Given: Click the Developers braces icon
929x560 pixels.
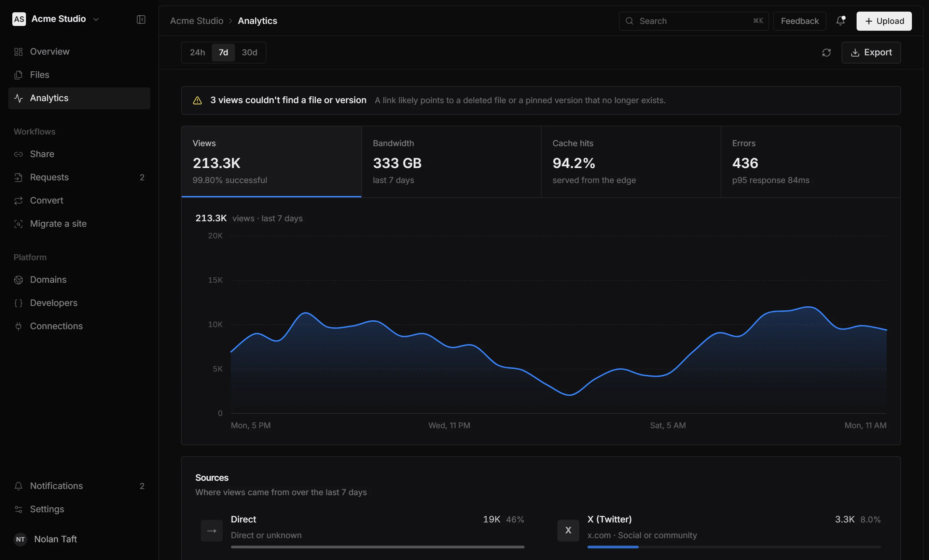Looking at the screenshot, I should tap(18, 303).
